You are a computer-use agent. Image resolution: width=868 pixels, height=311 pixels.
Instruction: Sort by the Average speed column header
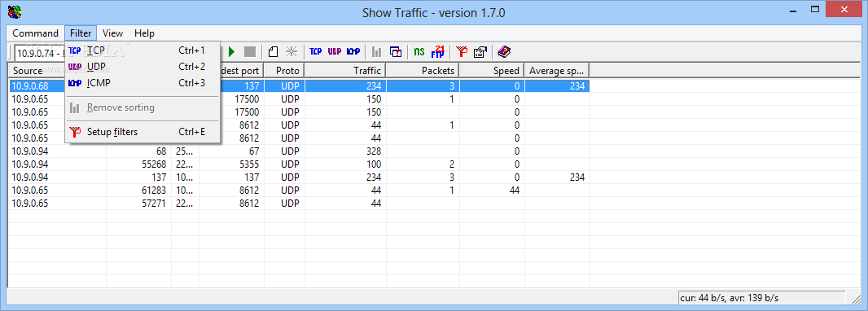coord(557,70)
